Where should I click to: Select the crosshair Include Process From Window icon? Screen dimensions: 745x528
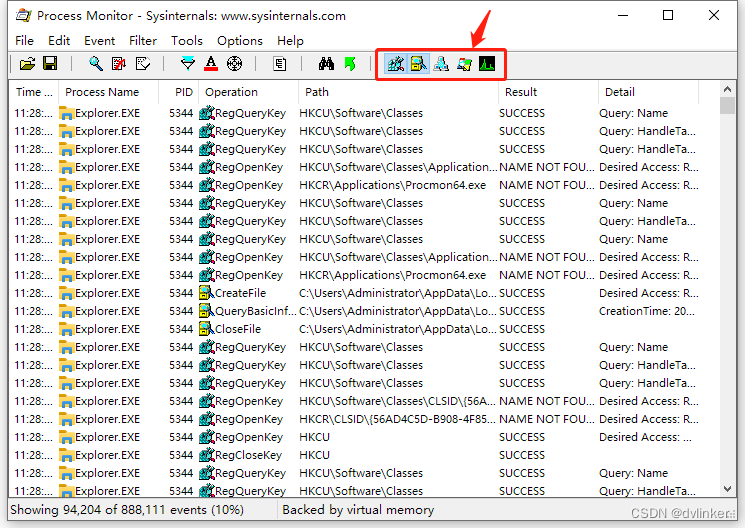click(x=234, y=64)
